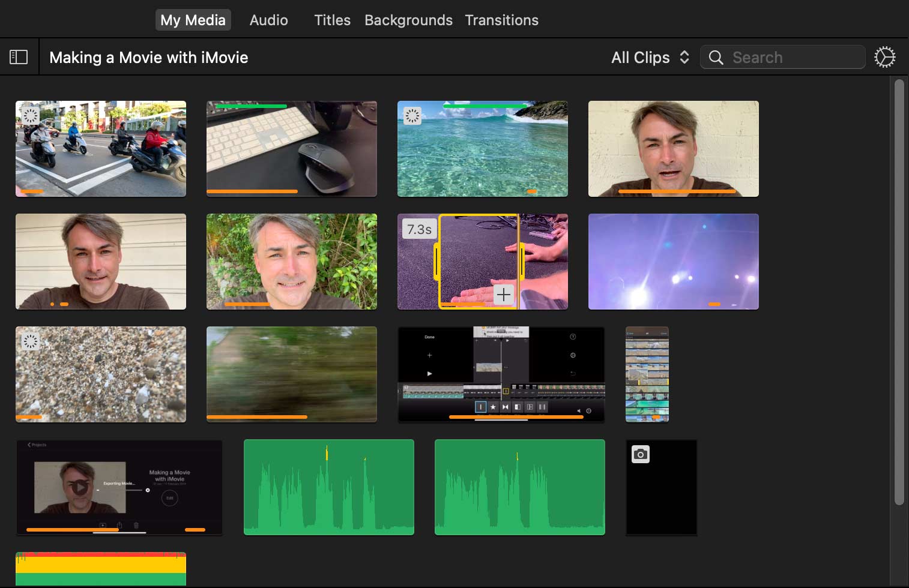Select the second green audio waveform clip
Viewport: 909px width, 588px height.
(x=520, y=487)
